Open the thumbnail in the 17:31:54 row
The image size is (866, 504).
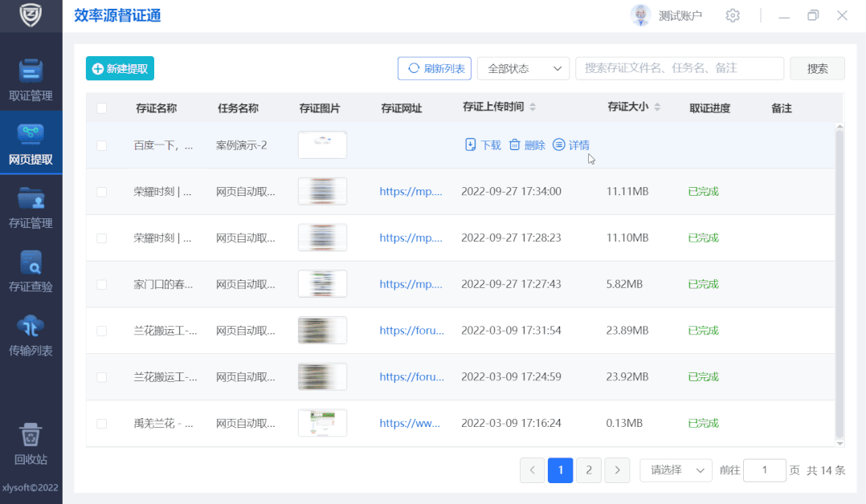[x=323, y=330]
